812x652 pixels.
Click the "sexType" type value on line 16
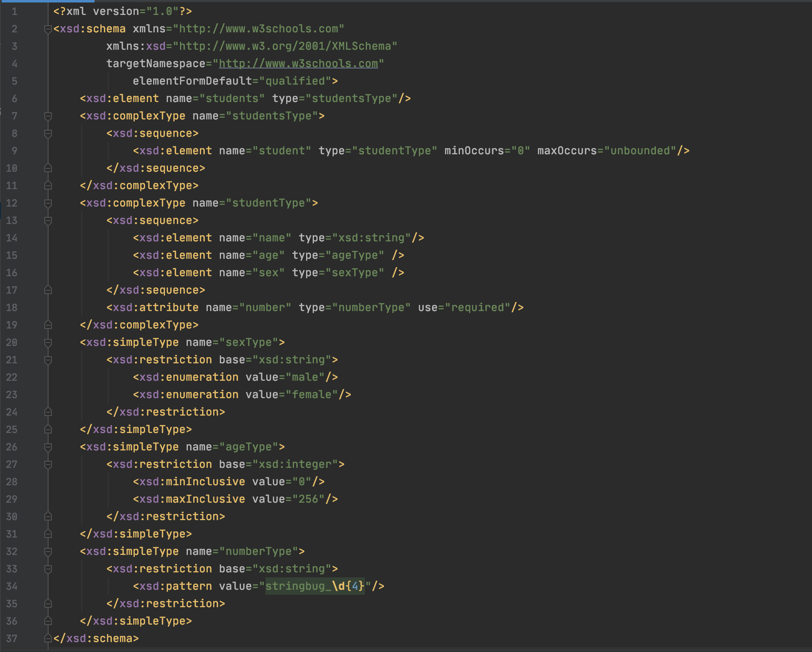(355, 273)
